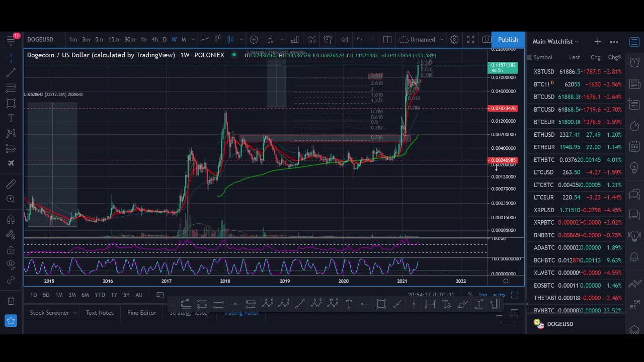Open the go-to-date icon
This screenshot has height=362, width=644.
[x=160, y=295]
